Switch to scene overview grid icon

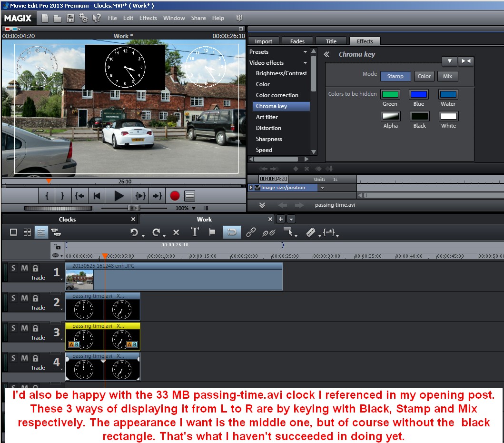click(27, 232)
